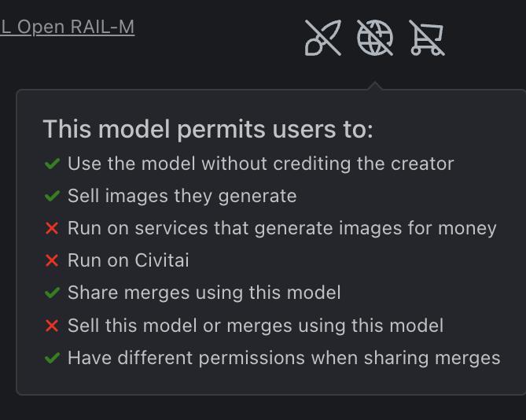The image size is (526, 420).
Task: Click green checkmark next to 'Sell images they generate'
Action: click(53, 196)
